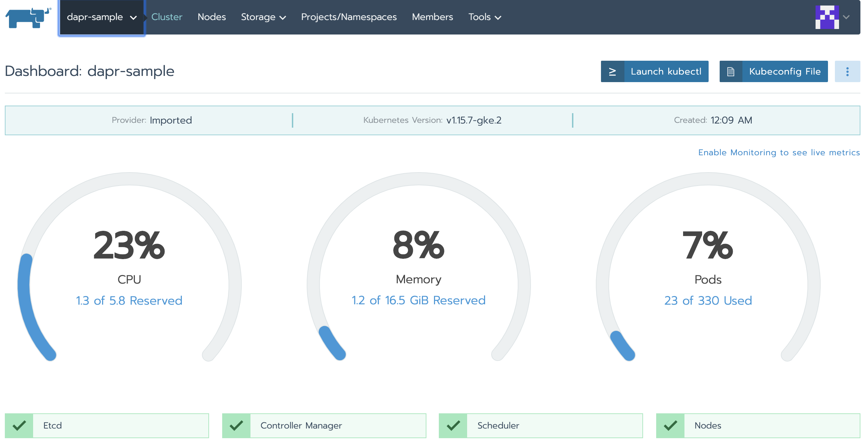
Task: Click the Etcd status checkmark icon
Action: pos(19,425)
